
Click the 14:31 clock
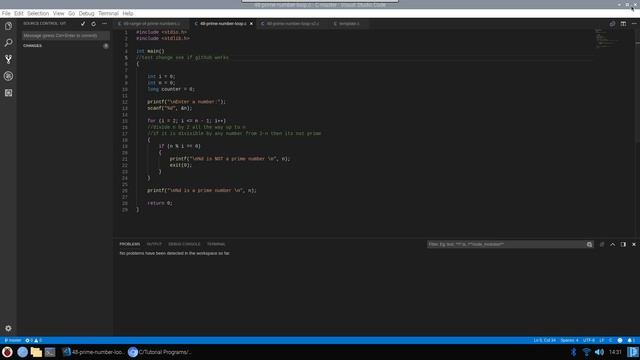615,352
